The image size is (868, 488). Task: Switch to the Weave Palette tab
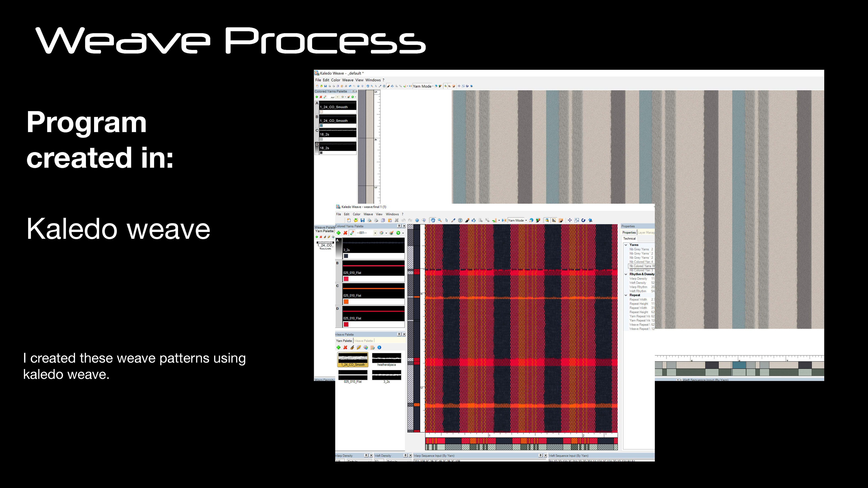[363, 341]
